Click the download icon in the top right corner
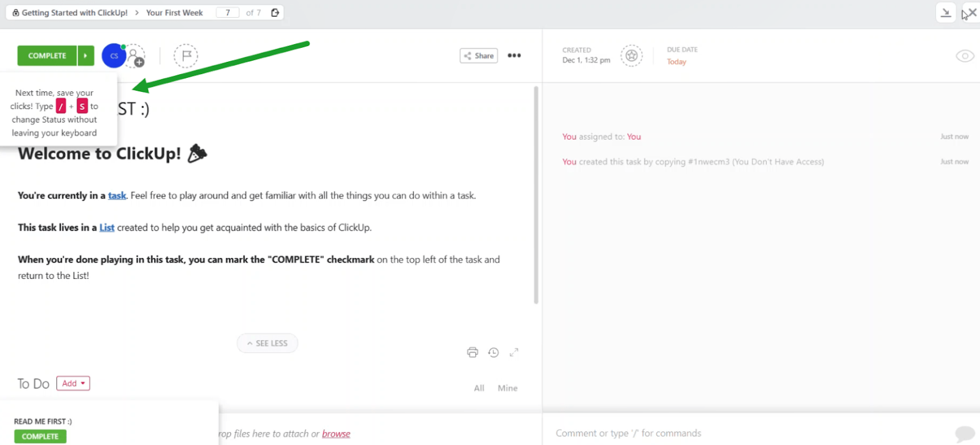Viewport: 980px width, 445px height. click(946, 12)
